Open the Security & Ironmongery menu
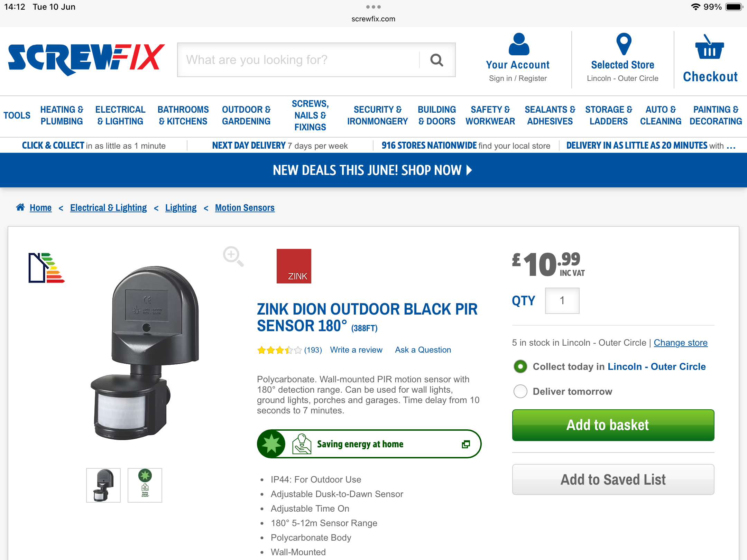 [x=378, y=115]
